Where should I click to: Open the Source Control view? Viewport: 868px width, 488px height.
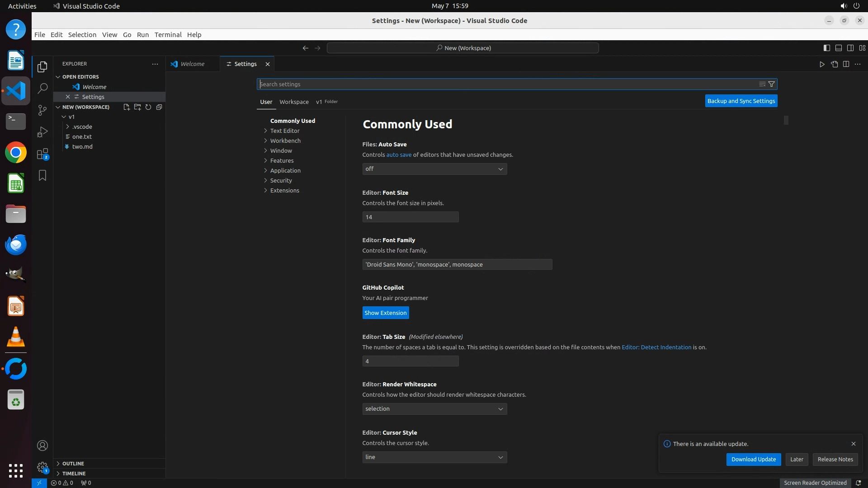42,110
